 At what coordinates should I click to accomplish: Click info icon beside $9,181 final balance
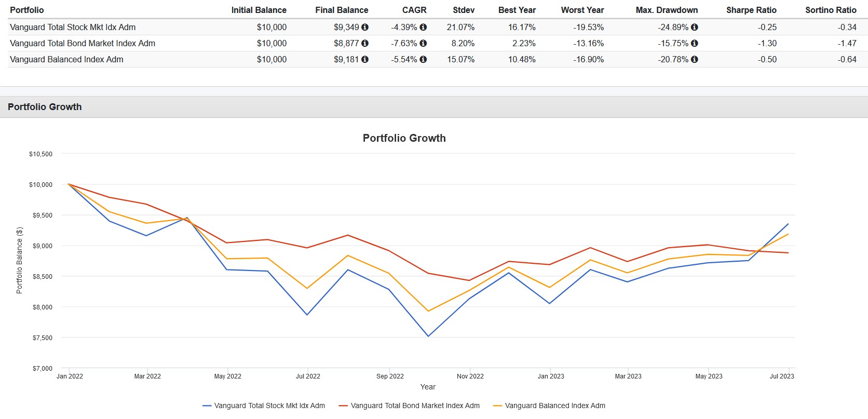(365, 59)
